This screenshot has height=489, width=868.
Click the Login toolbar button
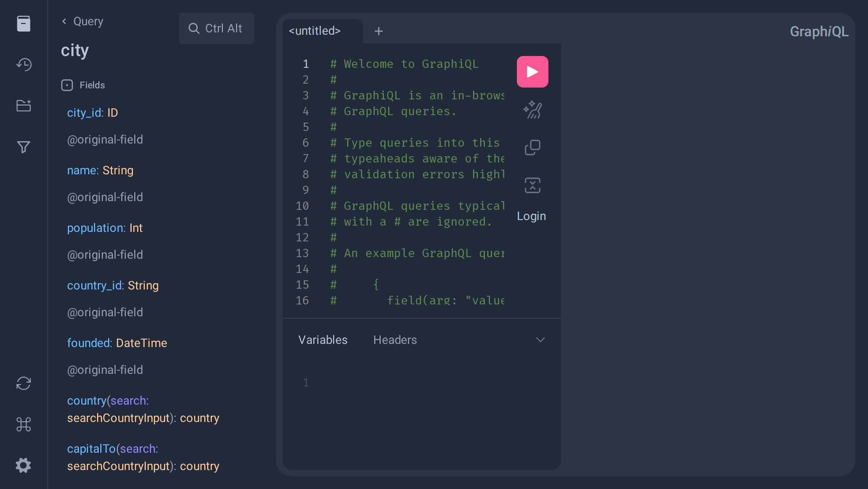531,216
